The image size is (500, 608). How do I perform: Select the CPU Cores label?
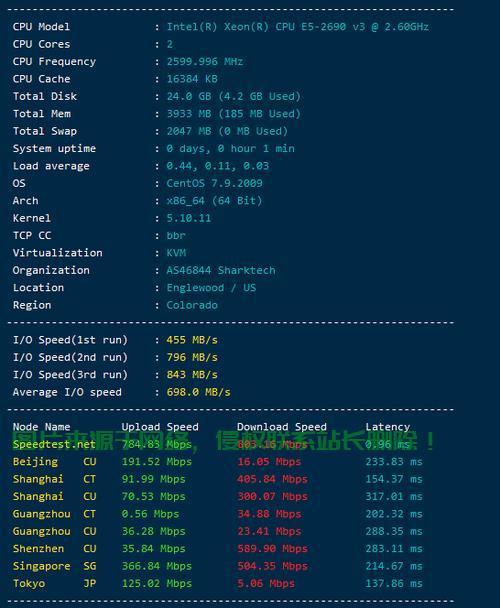pos(42,44)
